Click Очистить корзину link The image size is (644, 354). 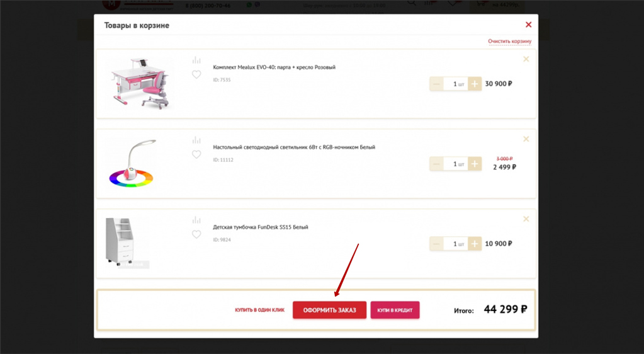coord(509,42)
